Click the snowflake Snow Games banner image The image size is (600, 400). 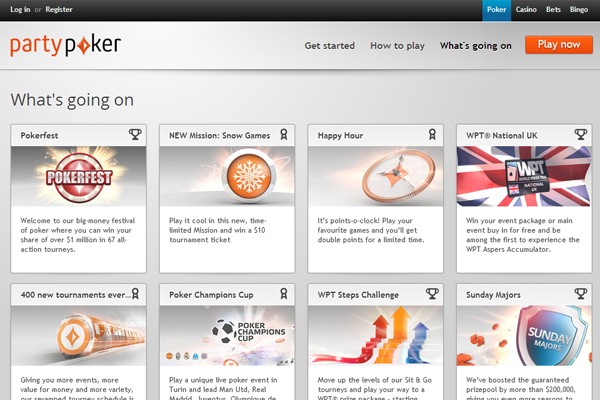click(x=227, y=176)
